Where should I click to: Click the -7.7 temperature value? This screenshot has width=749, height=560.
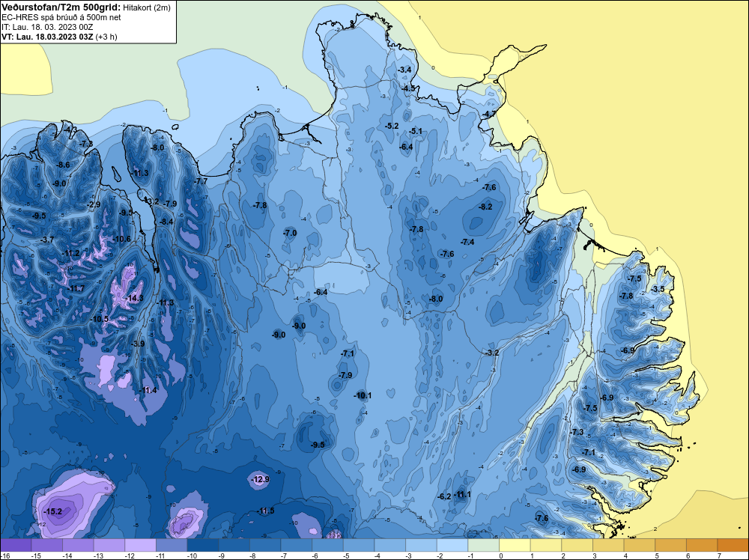pyautogui.click(x=201, y=181)
